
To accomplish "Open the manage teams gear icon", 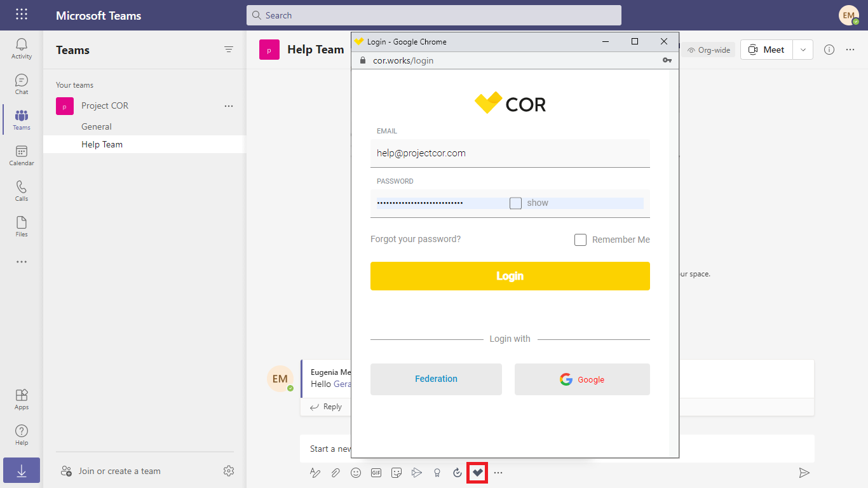I will tap(229, 471).
